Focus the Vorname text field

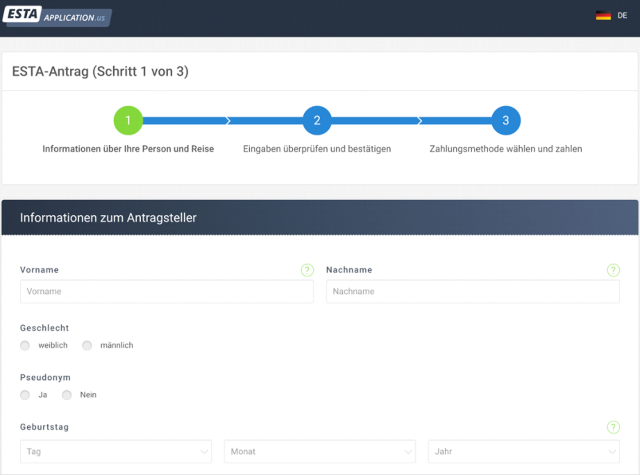(166, 291)
